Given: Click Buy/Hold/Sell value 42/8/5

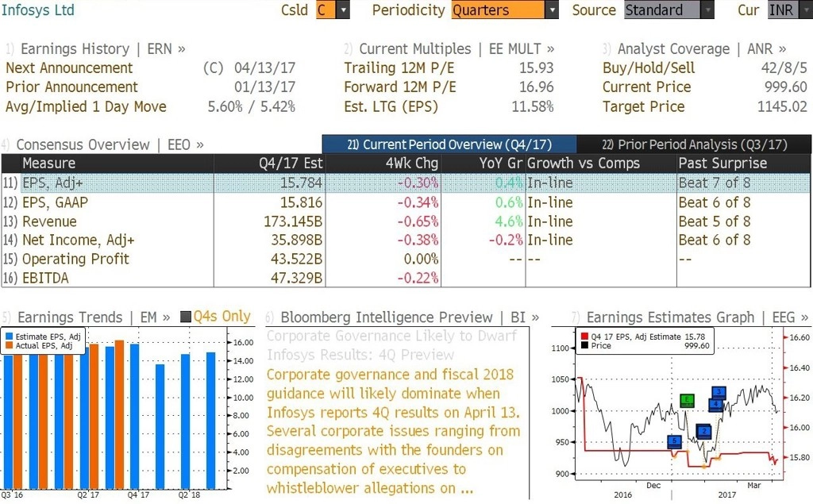Looking at the screenshot, I should [x=784, y=68].
